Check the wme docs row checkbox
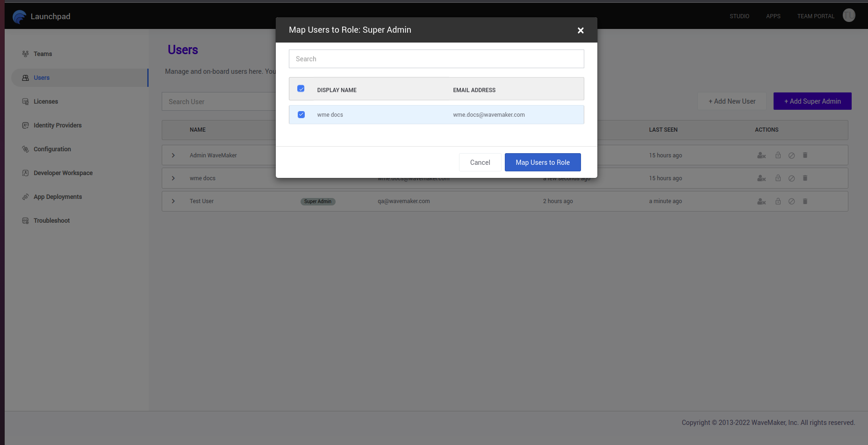 pyautogui.click(x=301, y=114)
